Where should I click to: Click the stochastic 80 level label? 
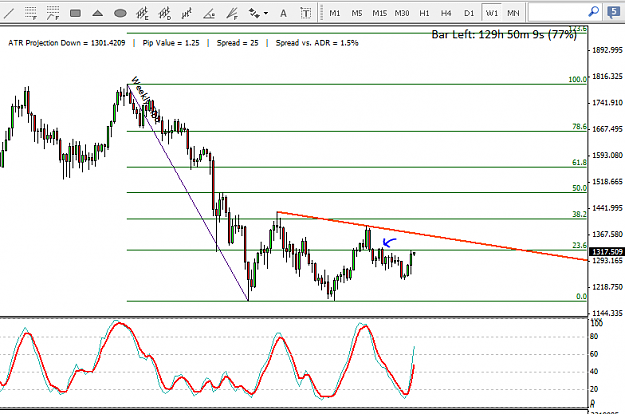point(594,337)
